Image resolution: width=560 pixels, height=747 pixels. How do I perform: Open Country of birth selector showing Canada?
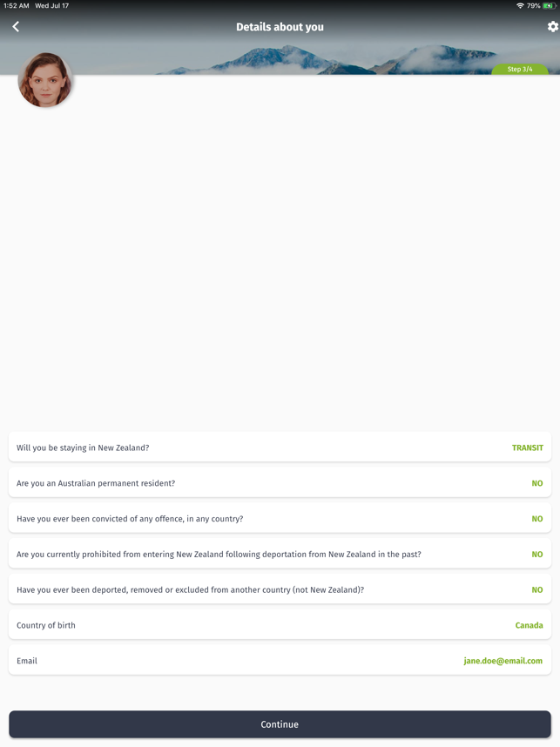tap(529, 625)
